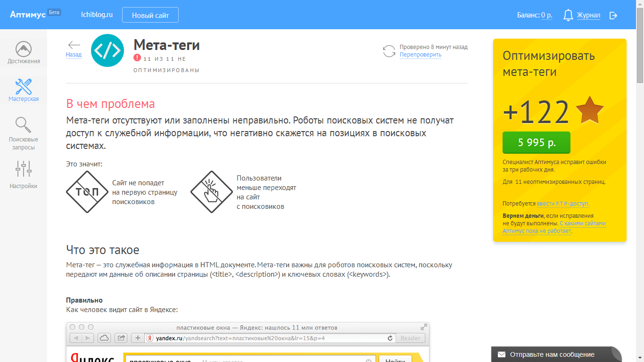Click the envelope icon in message bar

click(x=502, y=354)
